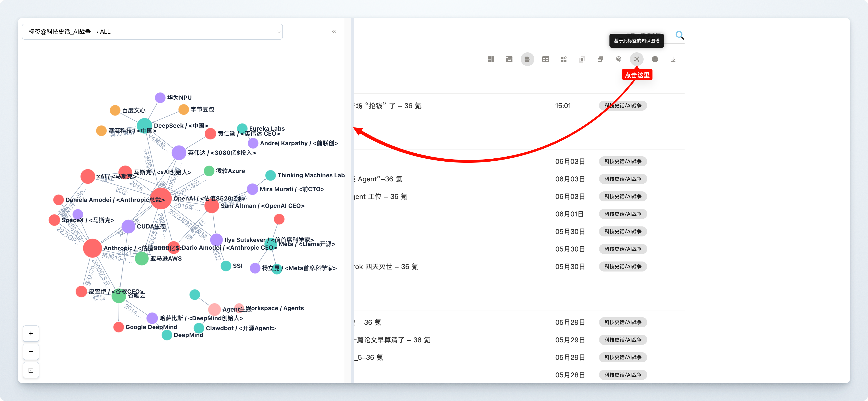Open the “抢钱”了 – 36 氪 article
Viewport: 868px width, 401px height.
pyautogui.click(x=388, y=106)
